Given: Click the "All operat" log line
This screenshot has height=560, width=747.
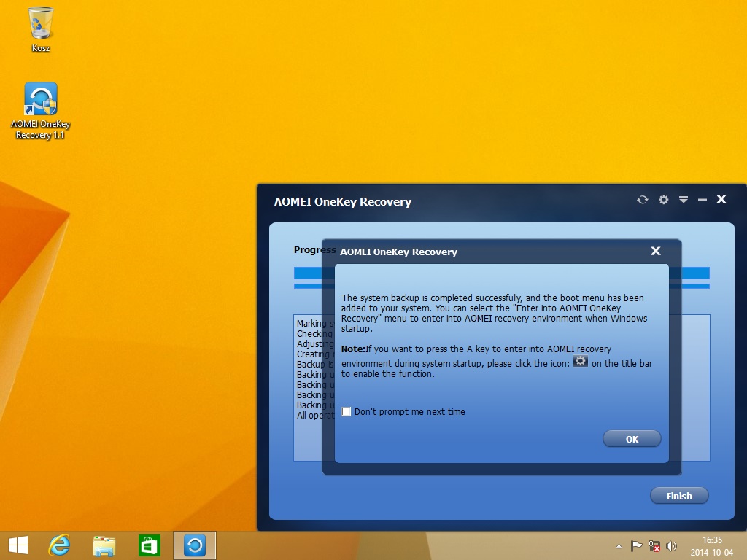Looking at the screenshot, I should point(315,415).
